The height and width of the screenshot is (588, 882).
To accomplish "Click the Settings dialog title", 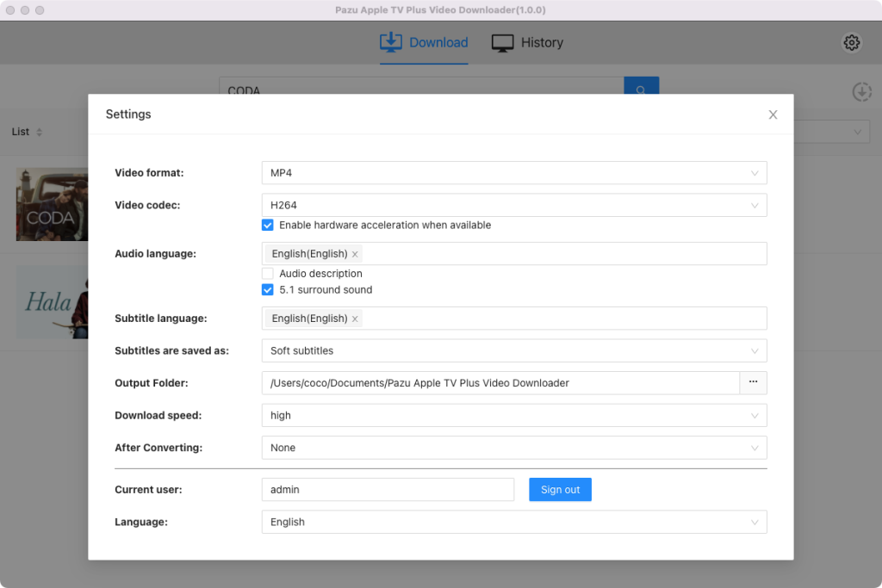I will coord(128,115).
